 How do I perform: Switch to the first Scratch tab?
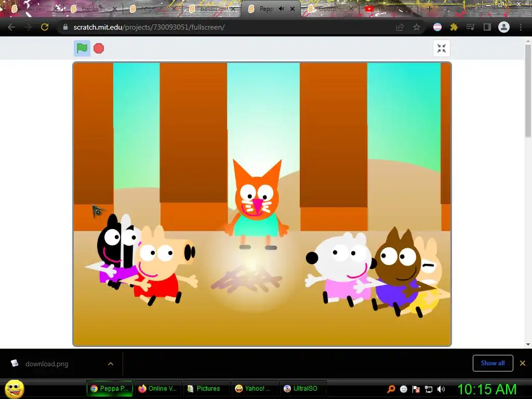pyautogui.click(x=34, y=9)
